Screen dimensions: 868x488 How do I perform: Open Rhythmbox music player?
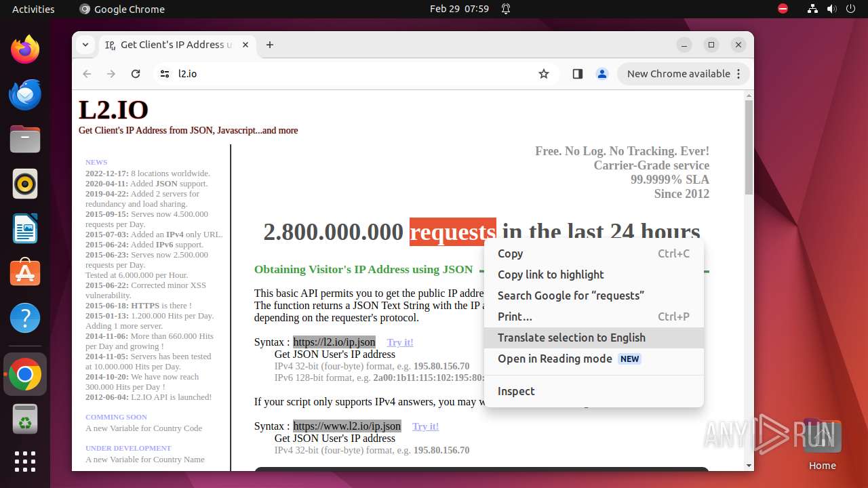pyautogui.click(x=25, y=184)
